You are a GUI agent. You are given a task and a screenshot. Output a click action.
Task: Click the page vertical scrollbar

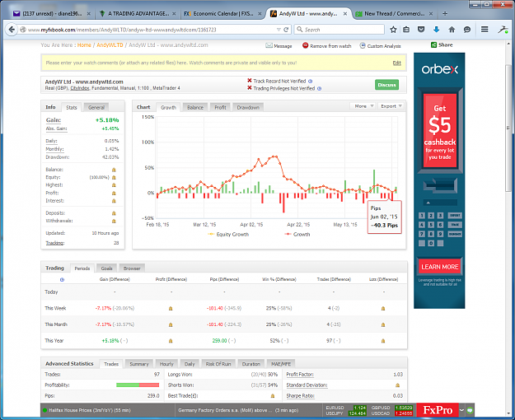[508, 128]
